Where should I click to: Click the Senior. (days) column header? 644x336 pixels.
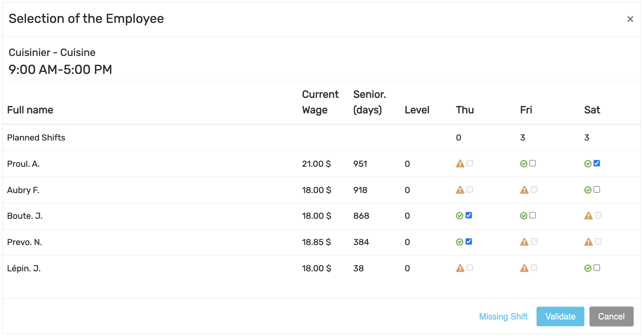point(369,102)
